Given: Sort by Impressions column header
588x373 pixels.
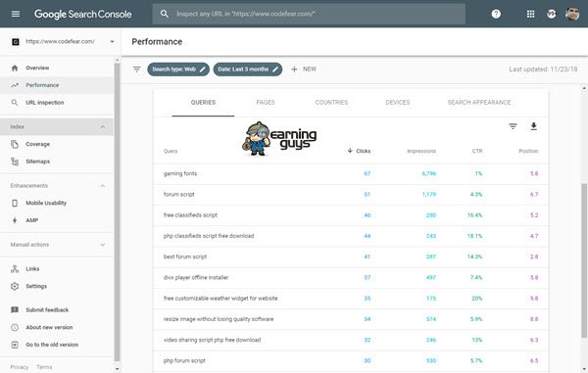Looking at the screenshot, I should coord(421,151).
